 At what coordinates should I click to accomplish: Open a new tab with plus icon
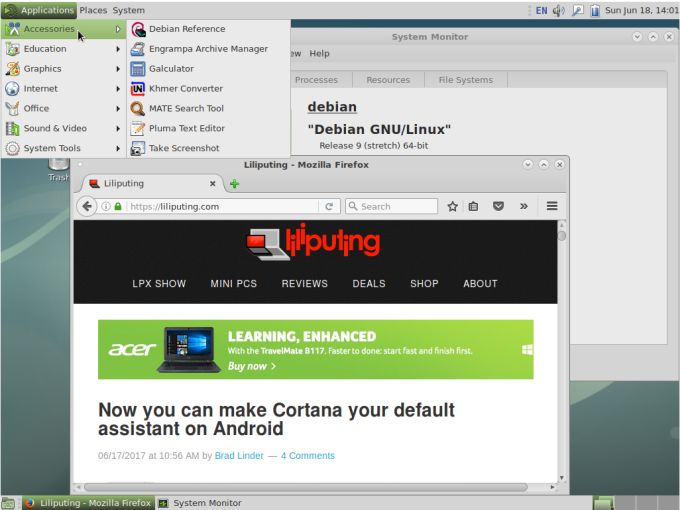(x=235, y=184)
